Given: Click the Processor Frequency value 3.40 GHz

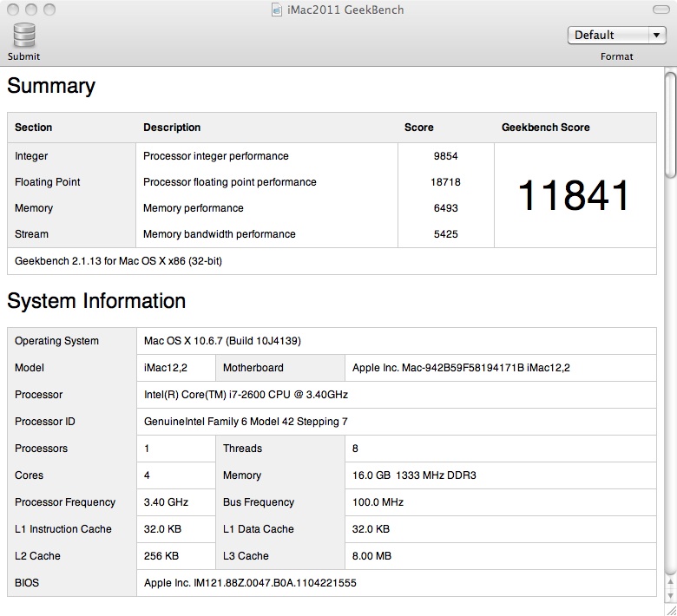Looking at the screenshot, I should tap(166, 502).
